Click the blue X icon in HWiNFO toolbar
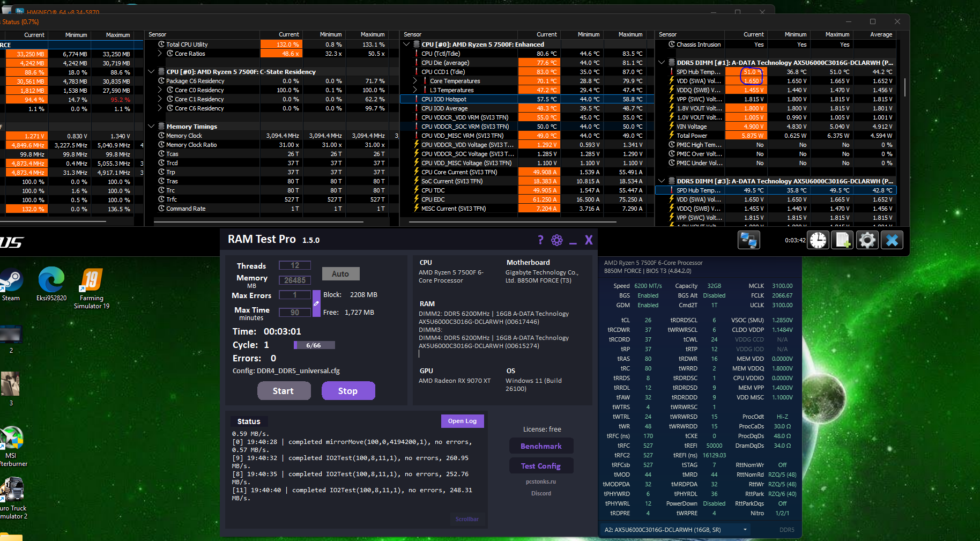This screenshot has height=541, width=980. [892, 240]
